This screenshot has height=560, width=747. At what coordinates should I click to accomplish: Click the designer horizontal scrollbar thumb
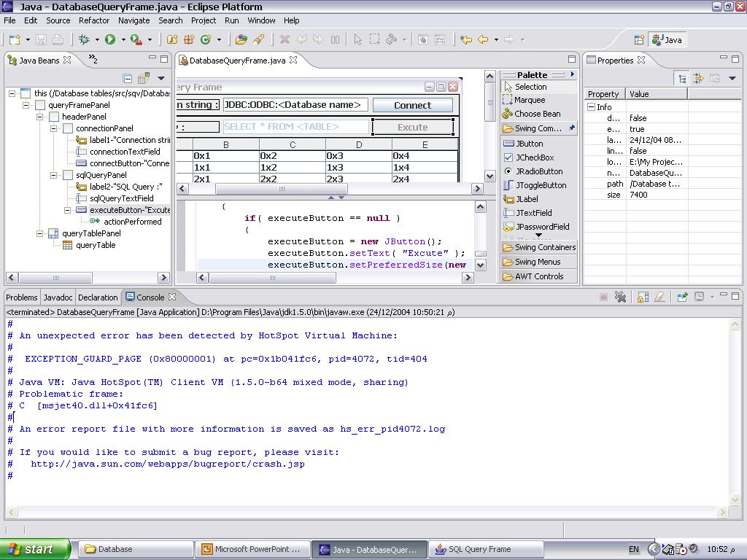click(x=281, y=189)
